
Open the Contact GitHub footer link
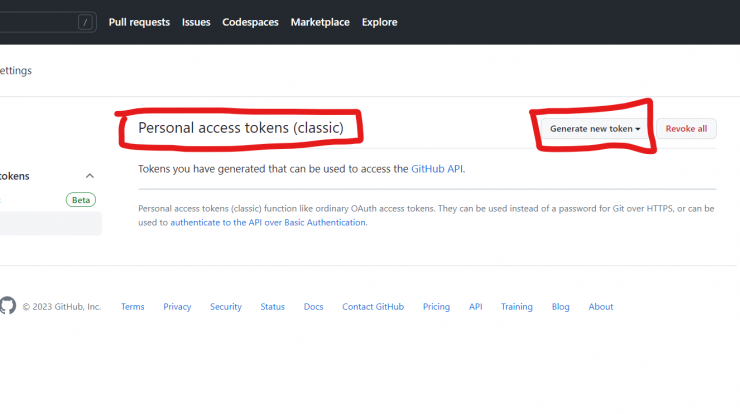[373, 307]
